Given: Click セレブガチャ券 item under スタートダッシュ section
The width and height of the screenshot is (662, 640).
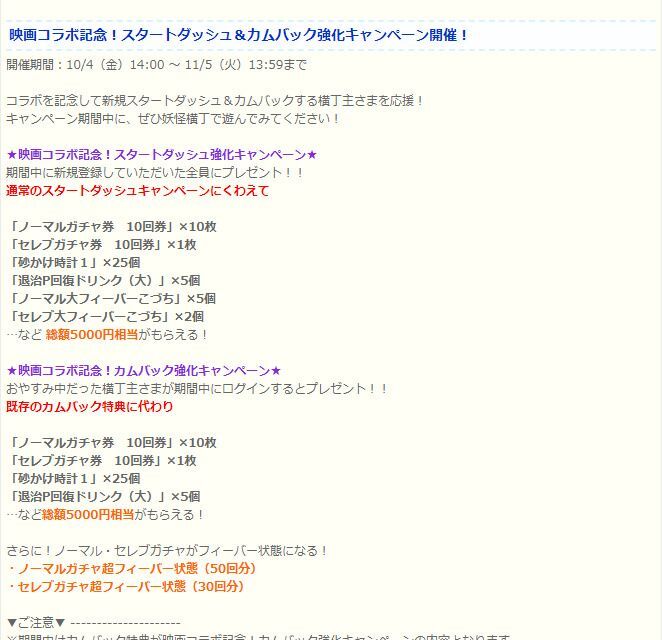Looking at the screenshot, I should (101, 244).
